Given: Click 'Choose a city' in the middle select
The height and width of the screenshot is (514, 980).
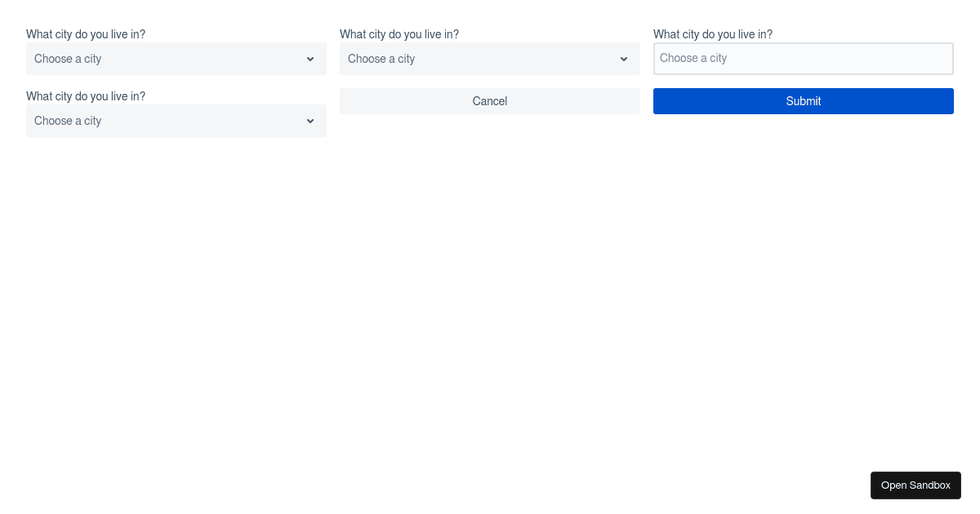Looking at the screenshot, I should point(381,59).
